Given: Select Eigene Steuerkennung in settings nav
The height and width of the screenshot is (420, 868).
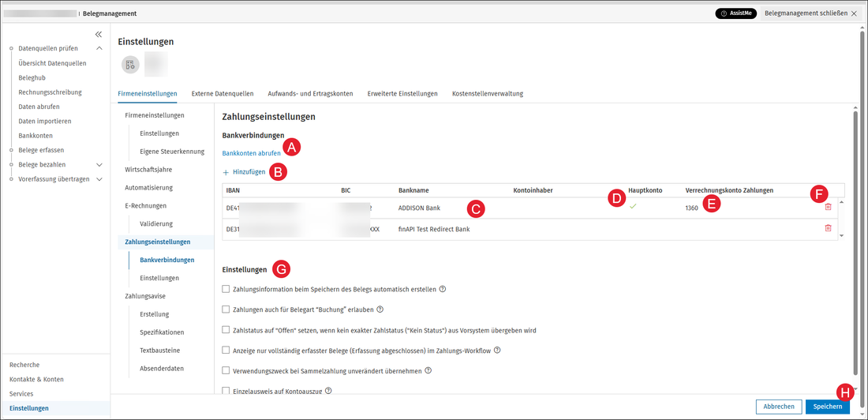Looking at the screenshot, I should [172, 152].
